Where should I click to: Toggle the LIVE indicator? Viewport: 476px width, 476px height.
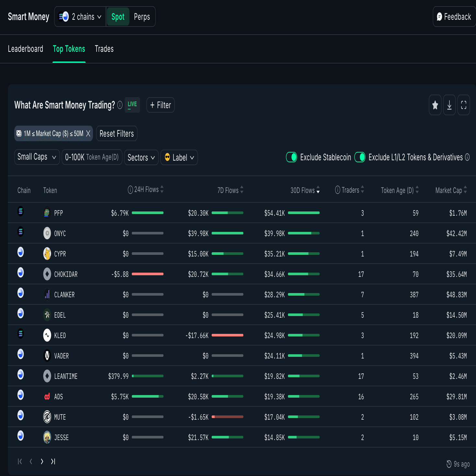[132, 105]
